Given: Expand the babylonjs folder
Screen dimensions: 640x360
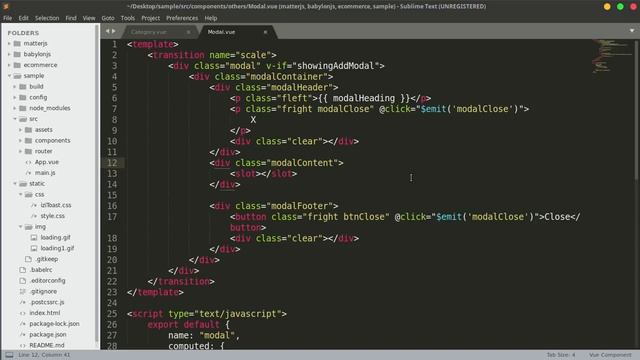Looking at the screenshot, I should pos(9,54).
